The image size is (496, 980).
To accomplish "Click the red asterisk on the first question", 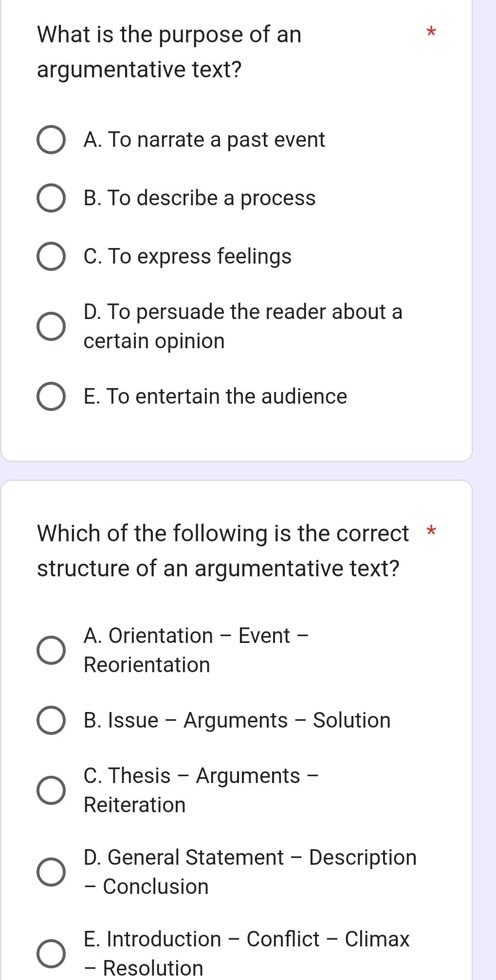I will [x=431, y=32].
